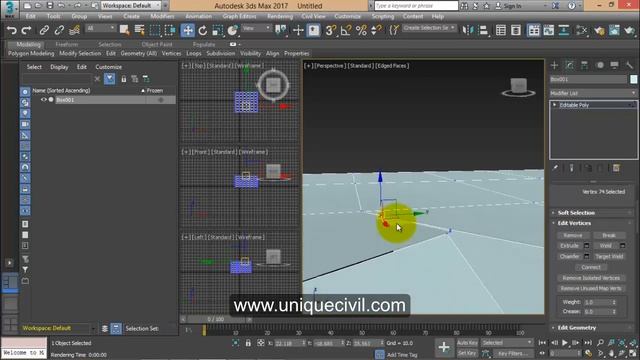Image resolution: width=640 pixels, height=360 pixels.
Task: Open Select by Name dialog
Action: click(140, 30)
